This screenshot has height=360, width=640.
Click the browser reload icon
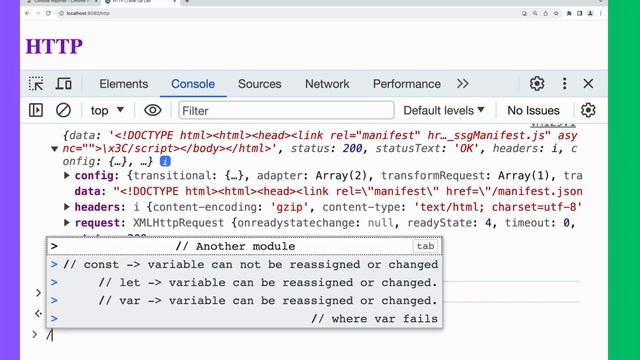[x=48, y=13]
